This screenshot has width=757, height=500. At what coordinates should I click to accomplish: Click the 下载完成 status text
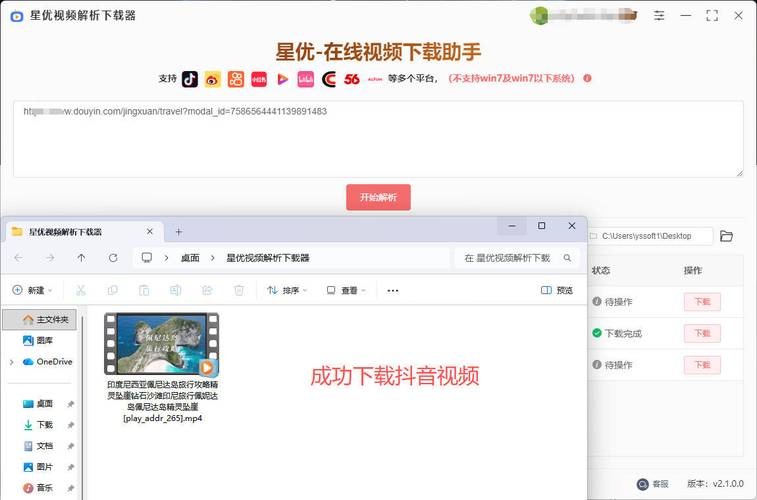(623, 333)
